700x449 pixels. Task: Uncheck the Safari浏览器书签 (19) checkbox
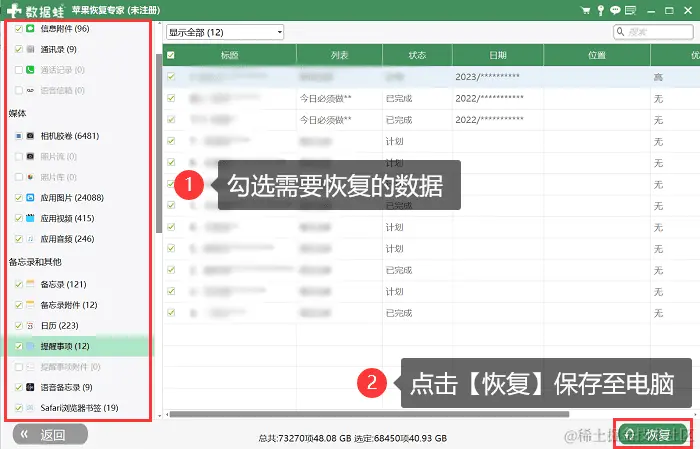18,407
